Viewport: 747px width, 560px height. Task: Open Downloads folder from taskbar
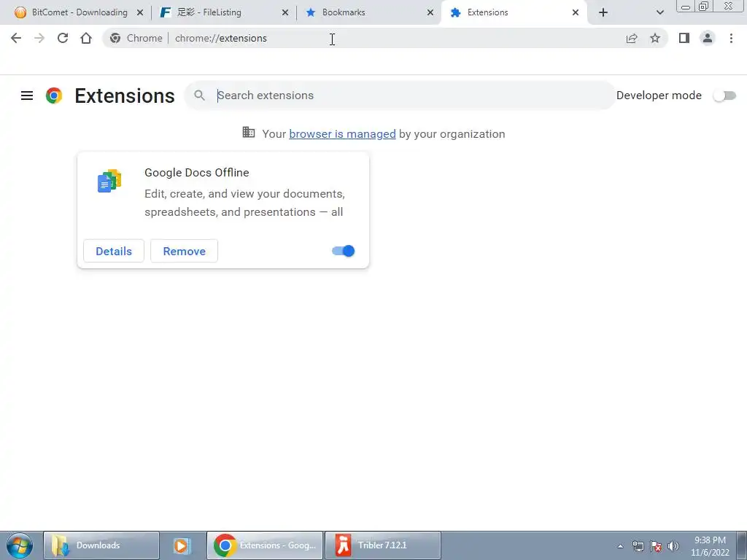point(101,545)
